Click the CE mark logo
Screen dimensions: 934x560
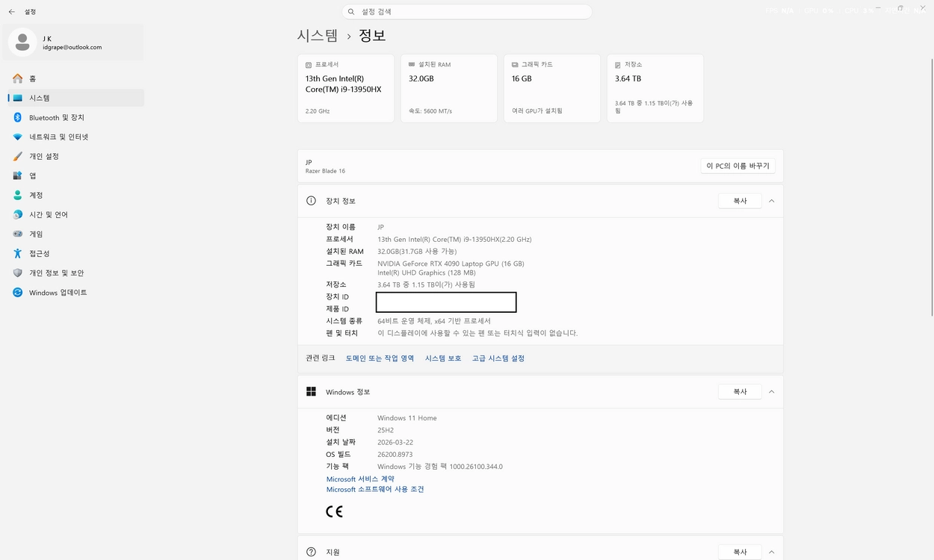334,511
